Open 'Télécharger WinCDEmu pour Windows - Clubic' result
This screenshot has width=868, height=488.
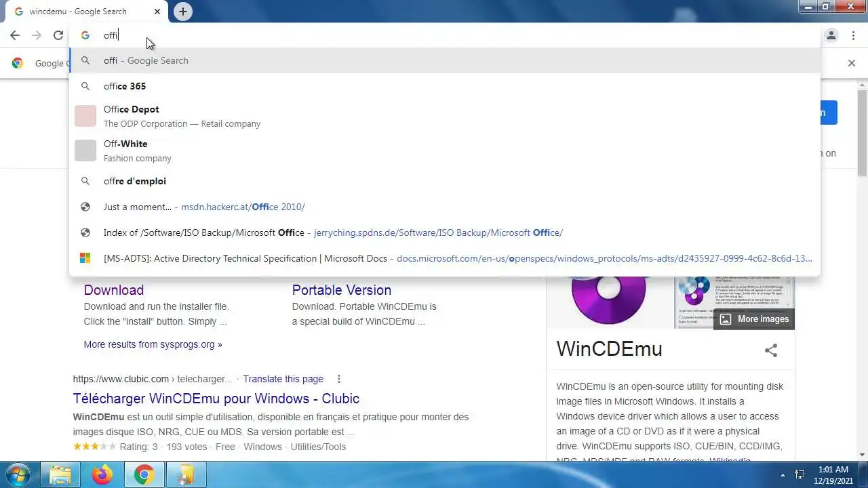click(216, 399)
